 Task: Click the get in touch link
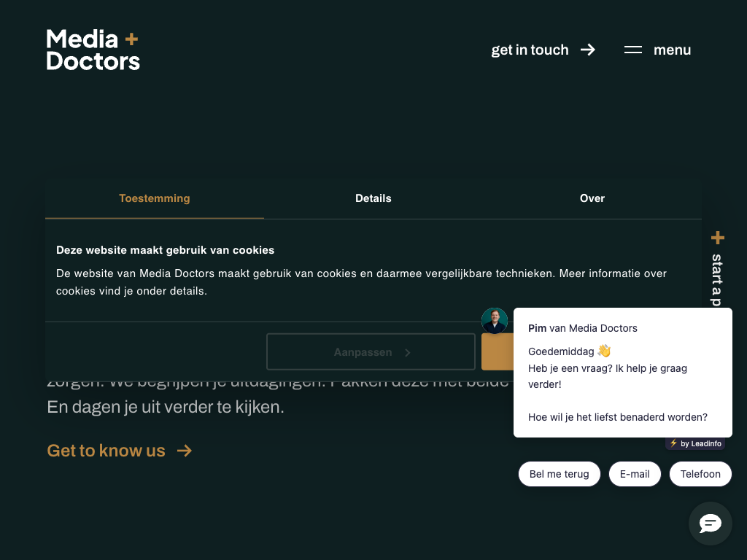click(x=530, y=50)
